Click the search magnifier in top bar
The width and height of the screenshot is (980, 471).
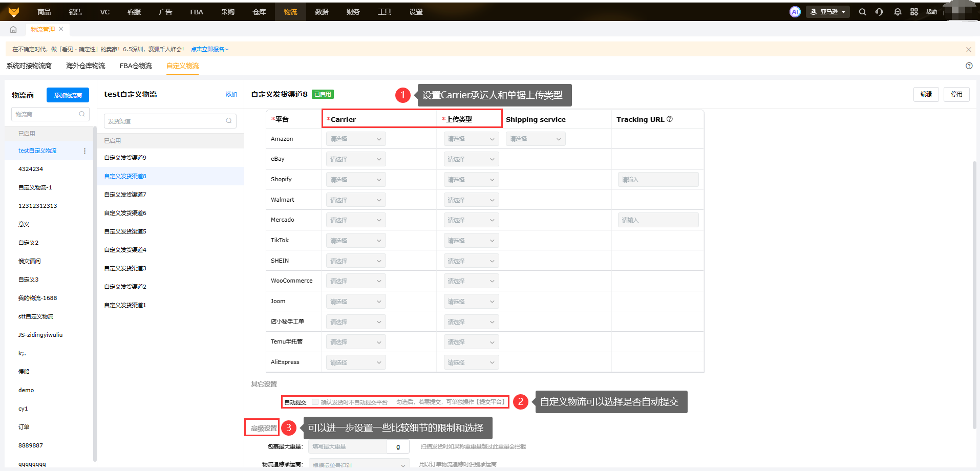(x=863, y=12)
